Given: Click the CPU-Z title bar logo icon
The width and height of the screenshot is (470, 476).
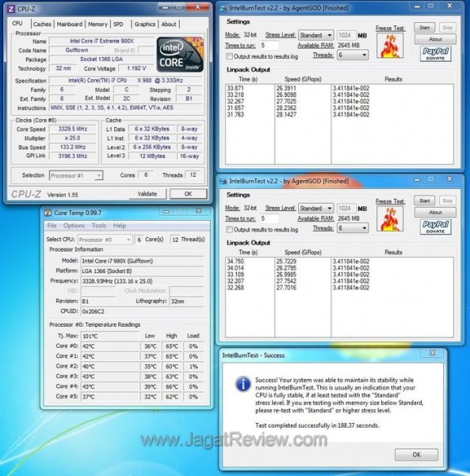Looking at the screenshot, I should tap(11, 9).
